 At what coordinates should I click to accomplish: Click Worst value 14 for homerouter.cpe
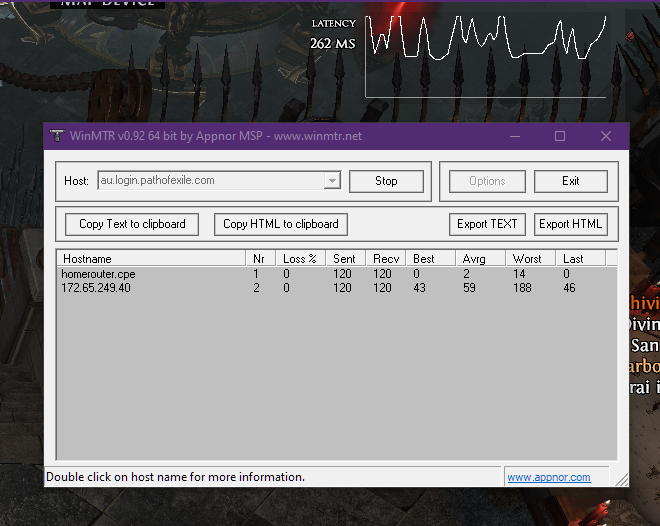519,274
